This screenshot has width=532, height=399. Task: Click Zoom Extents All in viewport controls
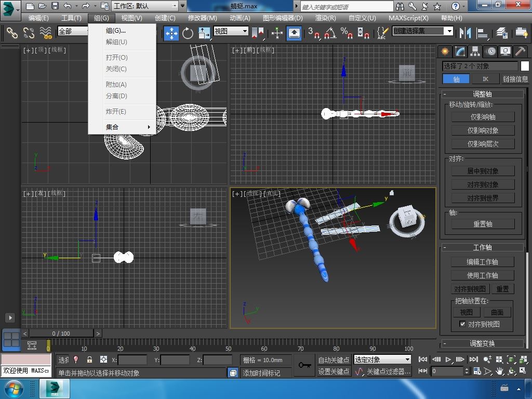click(524, 360)
